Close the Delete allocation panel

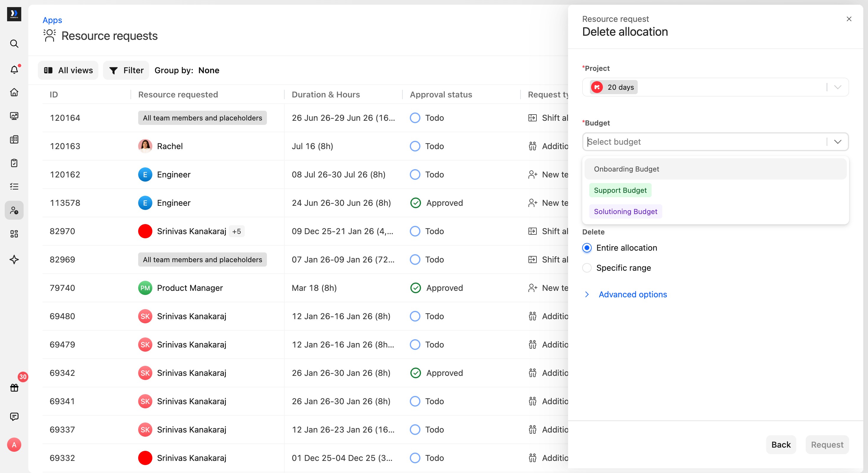tap(849, 19)
